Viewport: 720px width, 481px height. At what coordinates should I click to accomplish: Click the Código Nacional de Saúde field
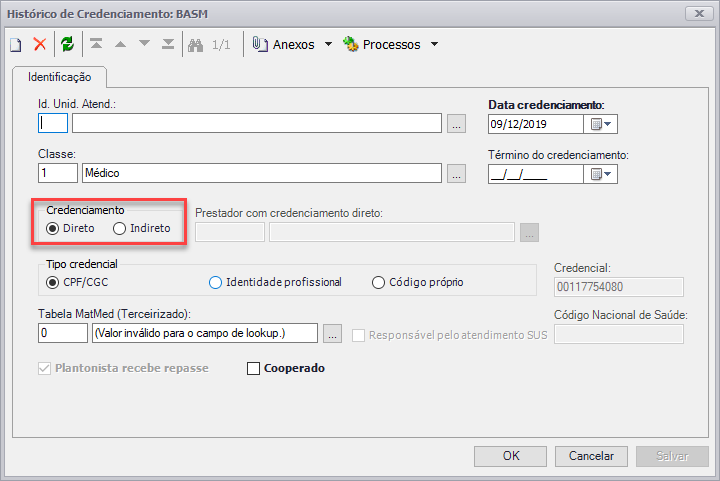tap(619, 334)
